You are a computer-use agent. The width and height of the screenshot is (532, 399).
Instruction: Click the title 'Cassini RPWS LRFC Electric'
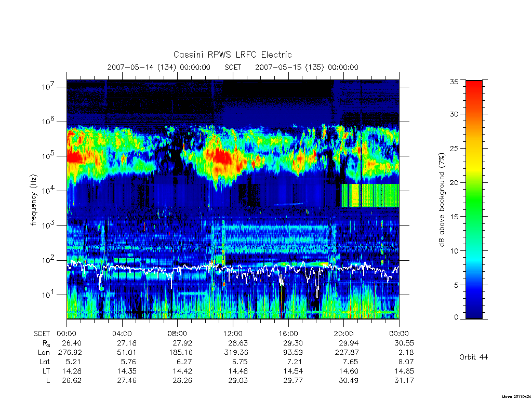(232, 55)
